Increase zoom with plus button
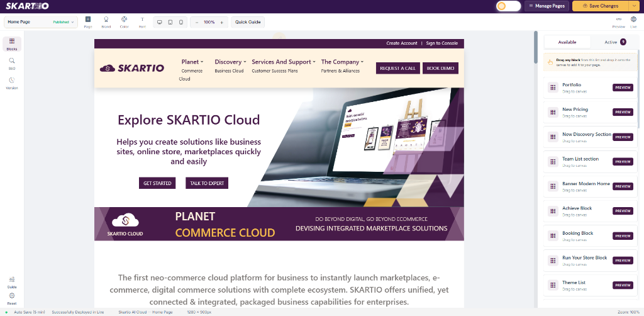This screenshot has width=644, height=316. pyautogui.click(x=222, y=22)
